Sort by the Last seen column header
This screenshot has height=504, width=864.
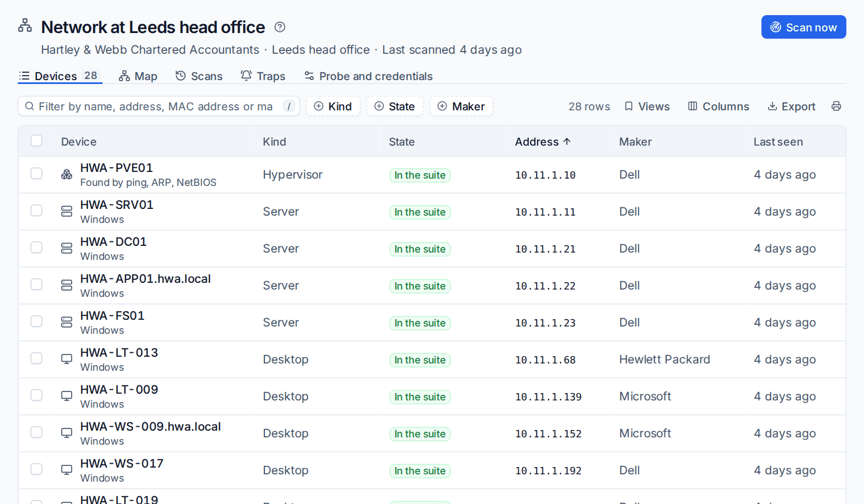pyautogui.click(x=778, y=142)
